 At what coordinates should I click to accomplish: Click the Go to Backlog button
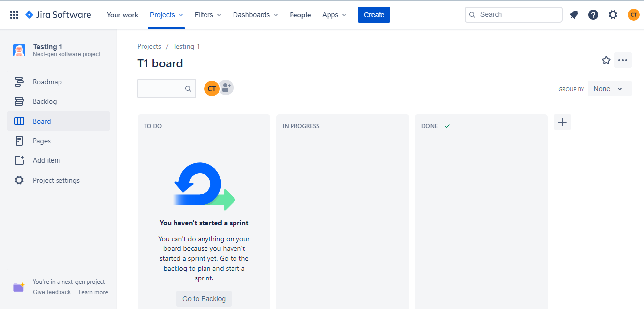(204, 299)
